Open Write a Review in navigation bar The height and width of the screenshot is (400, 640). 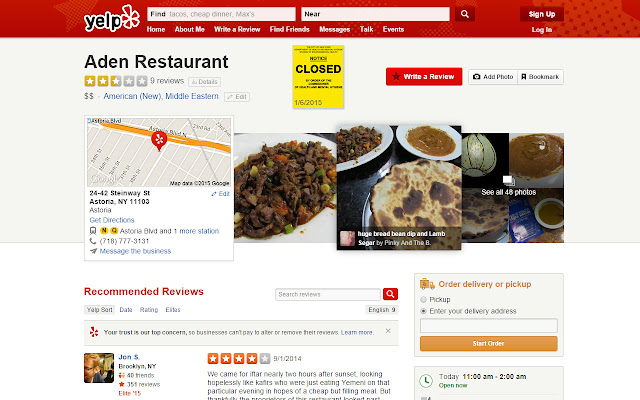pyautogui.click(x=237, y=29)
